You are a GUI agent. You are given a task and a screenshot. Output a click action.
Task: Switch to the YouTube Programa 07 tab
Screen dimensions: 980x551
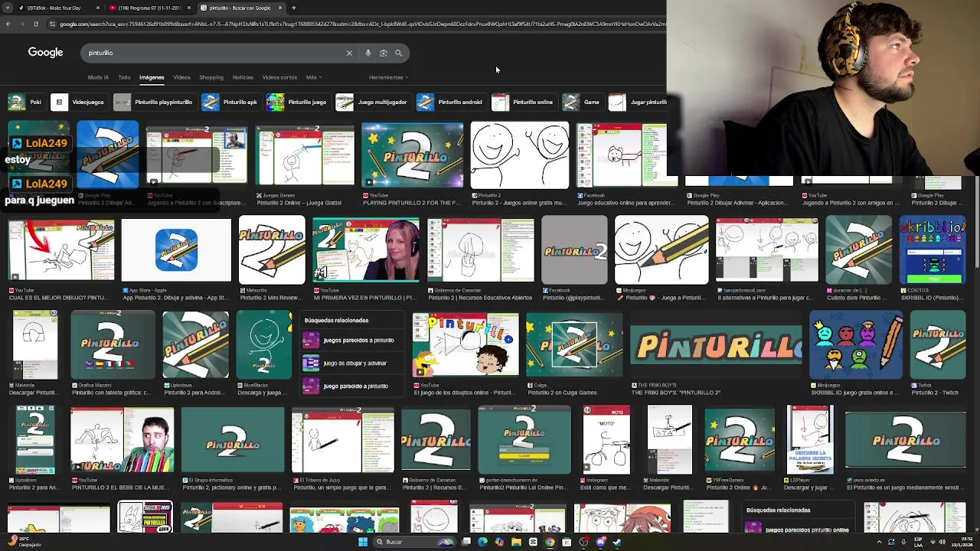pos(149,8)
